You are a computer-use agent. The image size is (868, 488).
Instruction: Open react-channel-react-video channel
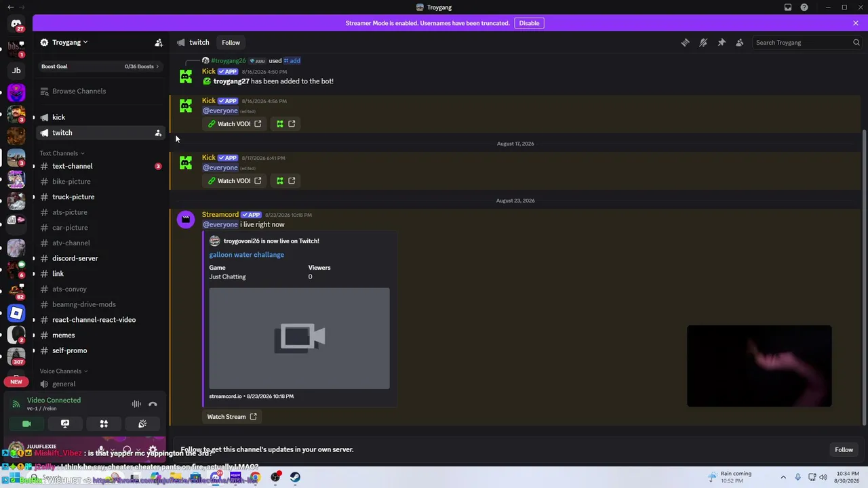[x=100, y=320]
